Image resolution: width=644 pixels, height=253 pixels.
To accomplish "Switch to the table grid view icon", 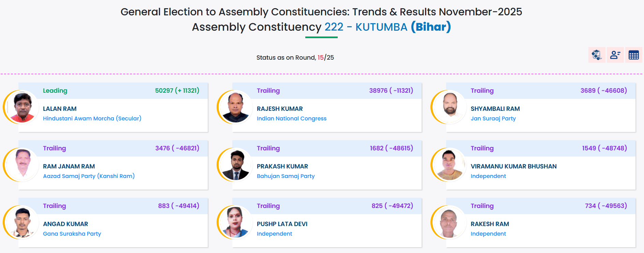I will click(633, 55).
